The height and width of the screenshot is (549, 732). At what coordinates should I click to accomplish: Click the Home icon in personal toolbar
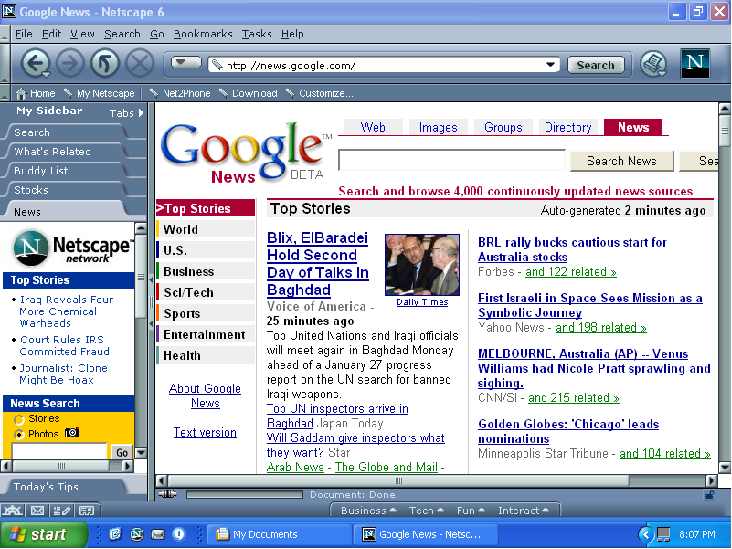pyautogui.click(x=21, y=93)
